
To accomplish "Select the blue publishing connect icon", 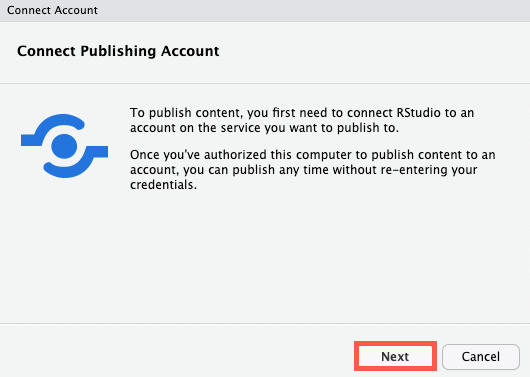I will pos(64,146).
